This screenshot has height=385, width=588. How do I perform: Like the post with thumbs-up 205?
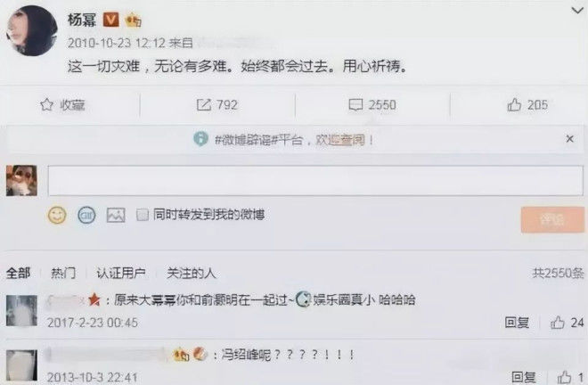pyautogui.click(x=514, y=104)
